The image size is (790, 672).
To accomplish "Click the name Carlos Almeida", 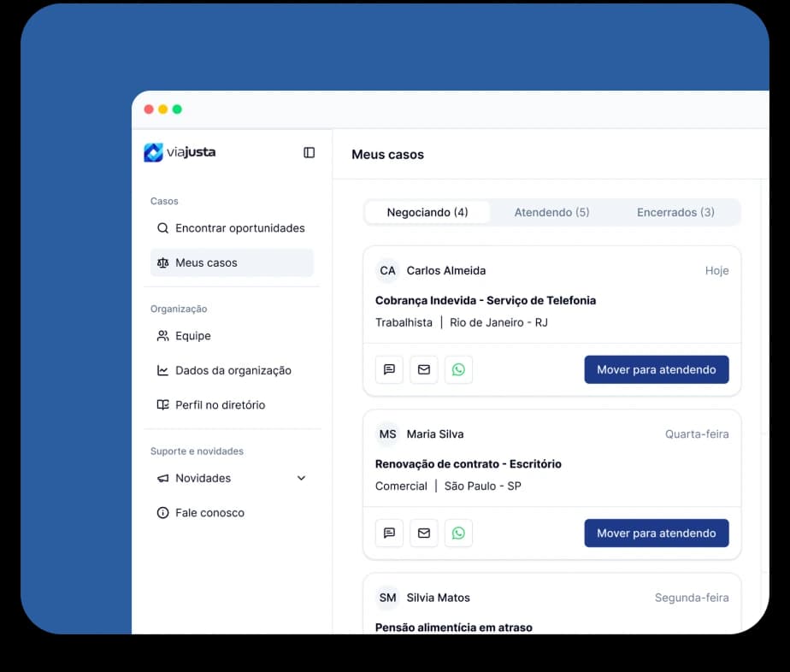I will [446, 271].
